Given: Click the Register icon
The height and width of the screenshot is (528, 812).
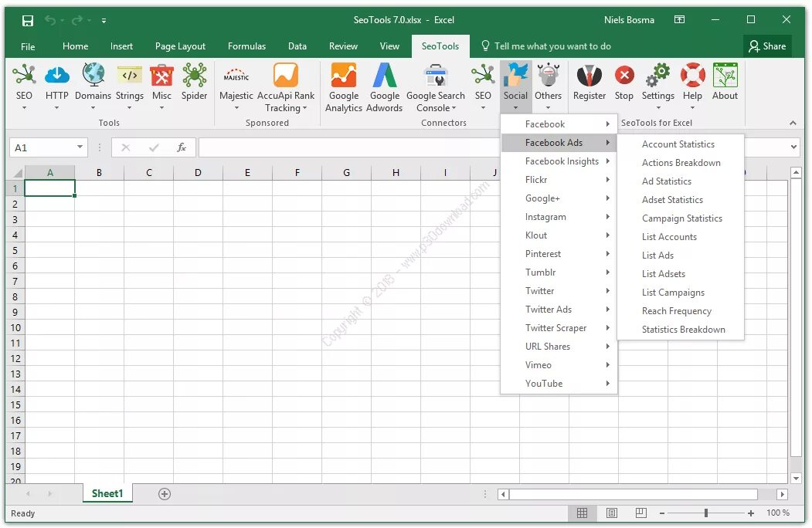Looking at the screenshot, I should (589, 82).
